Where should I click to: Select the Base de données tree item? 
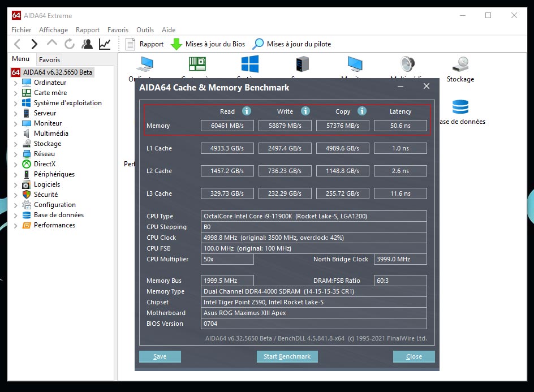point(59,215)
